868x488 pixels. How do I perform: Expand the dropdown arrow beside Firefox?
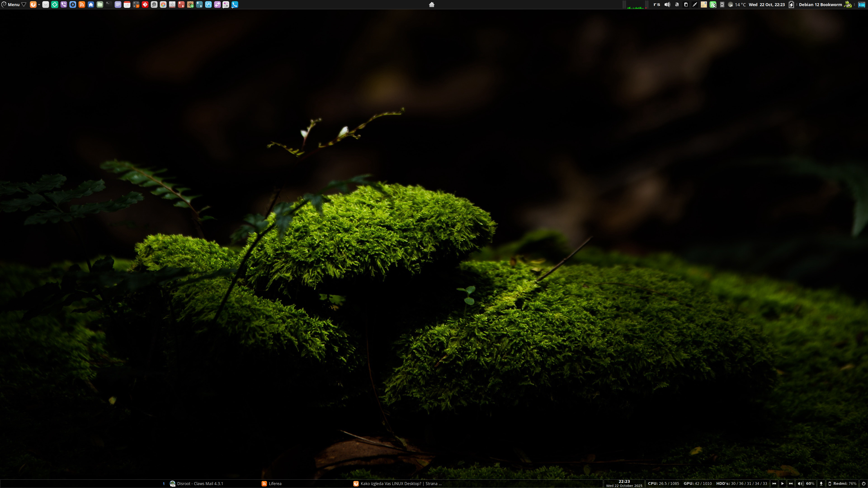(39, 5)
